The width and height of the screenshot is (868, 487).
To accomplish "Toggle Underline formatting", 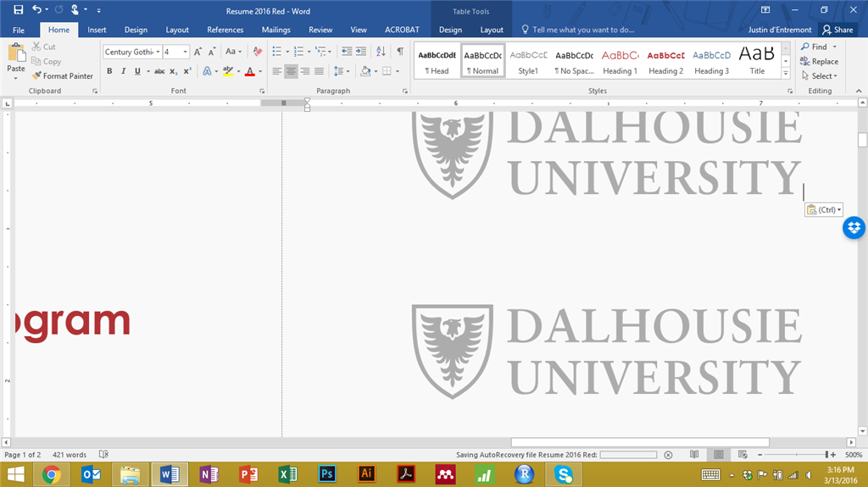I will point(137,71).
